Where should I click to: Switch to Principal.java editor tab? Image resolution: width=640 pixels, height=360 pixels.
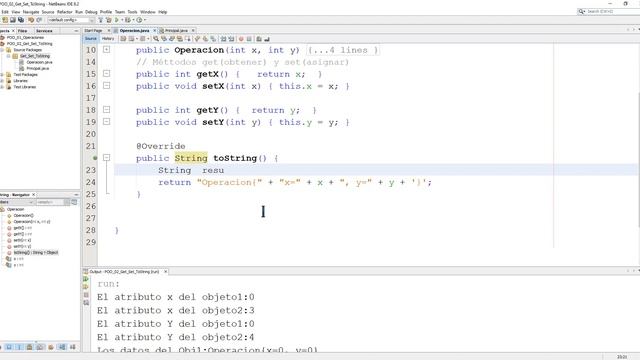coord(176,31)
